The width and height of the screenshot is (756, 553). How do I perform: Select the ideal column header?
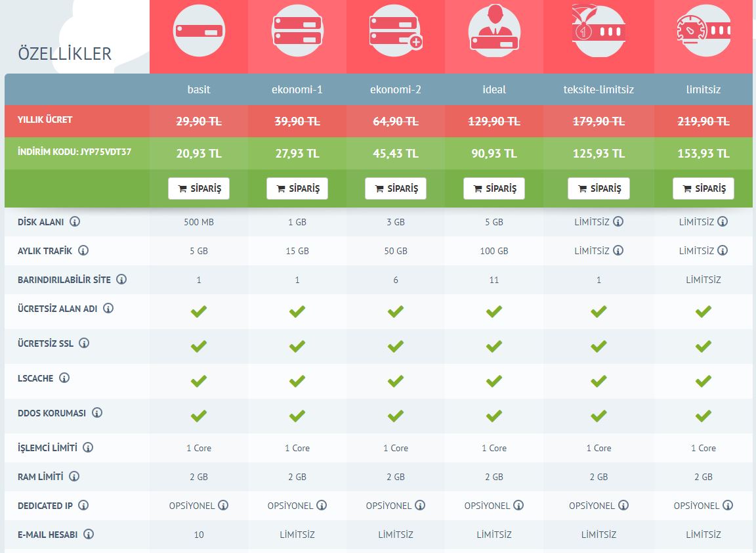point(494,89)
